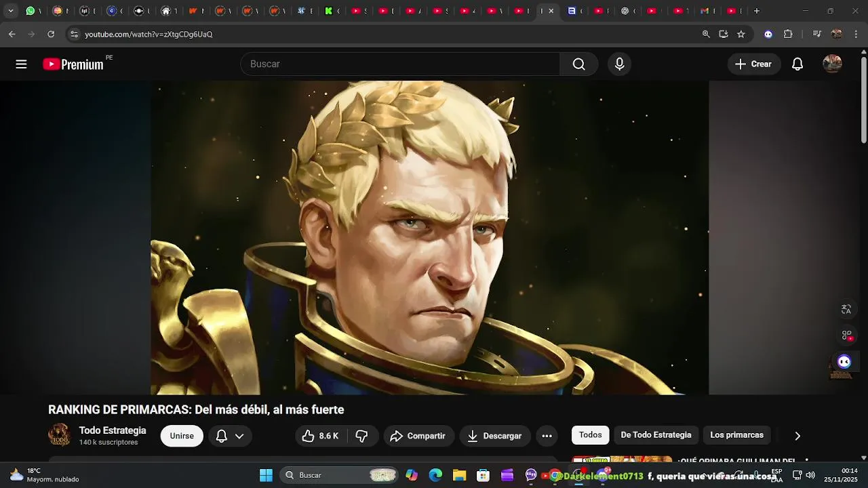
Task: Open Copilot from the taskbar
Action: pyautogui.click(x=412, y=475)
